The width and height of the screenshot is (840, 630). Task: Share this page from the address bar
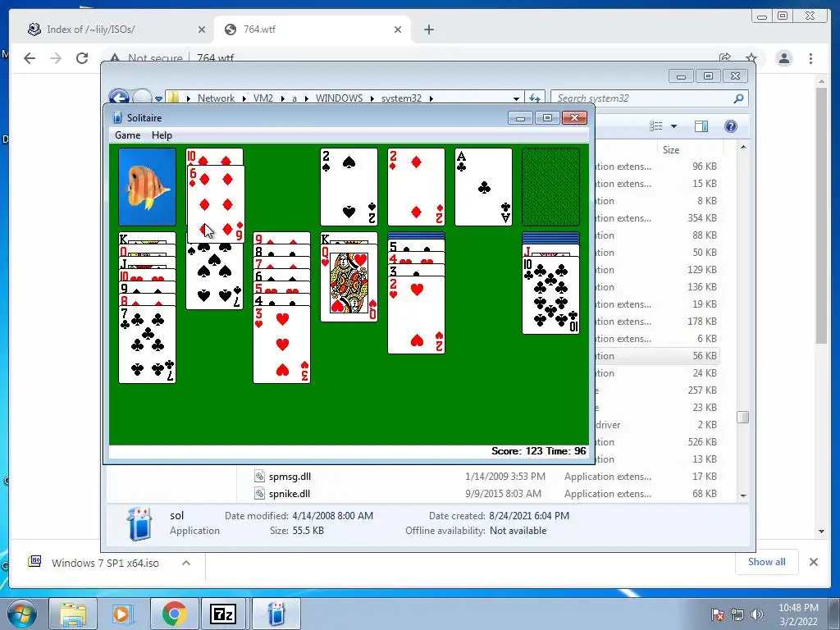click(x=725, y=58)
